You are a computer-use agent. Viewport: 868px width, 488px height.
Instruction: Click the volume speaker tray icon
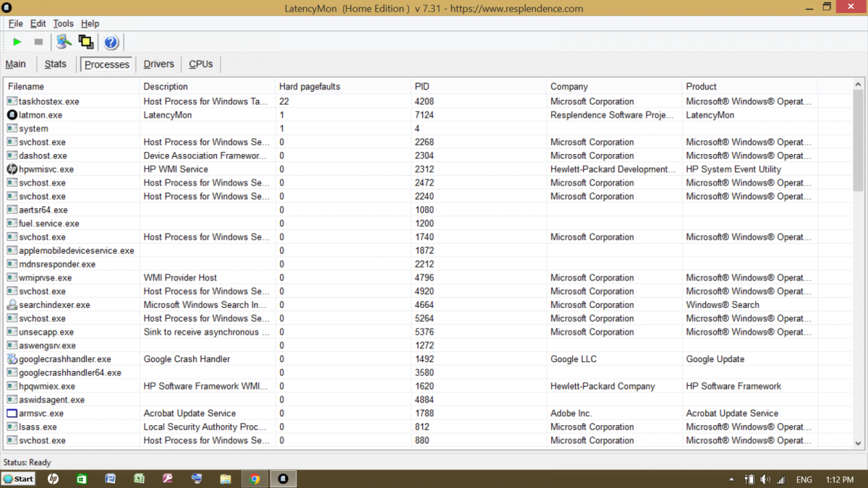pos(765,479)
